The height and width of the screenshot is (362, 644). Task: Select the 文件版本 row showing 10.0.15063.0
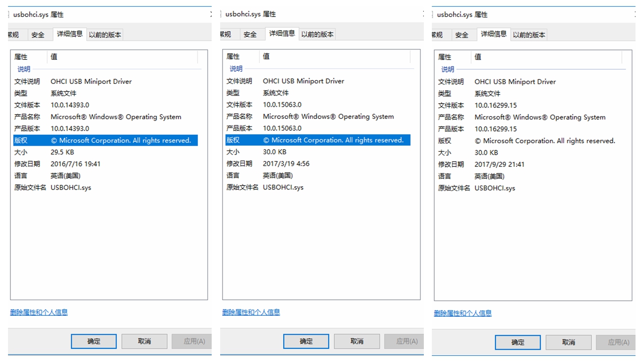click(x=318, y=105)
